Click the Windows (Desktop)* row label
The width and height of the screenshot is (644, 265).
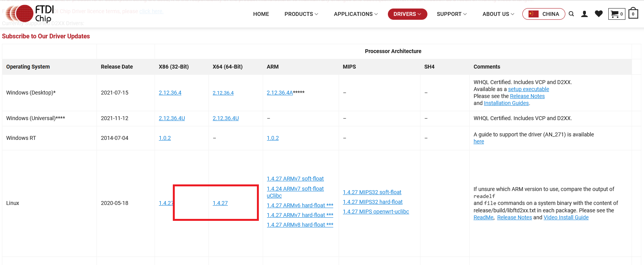31,93
